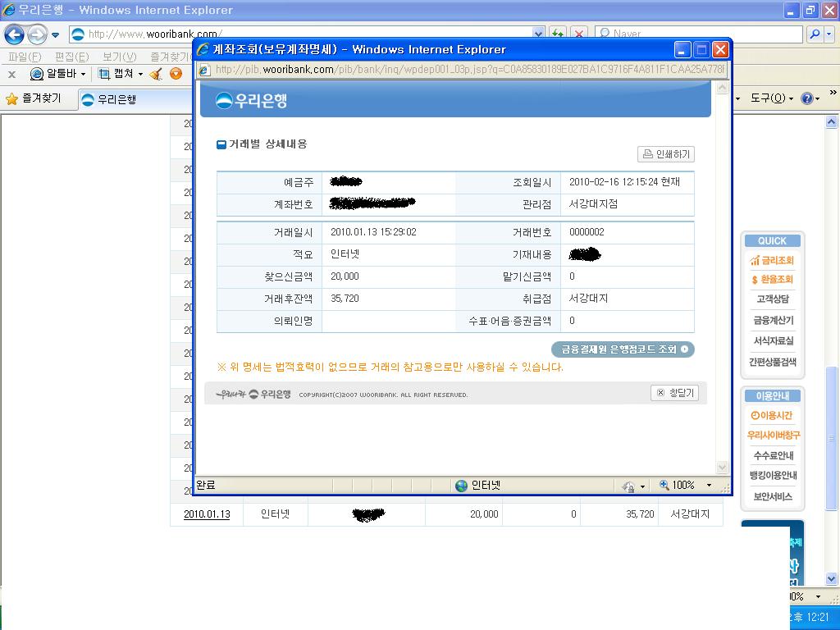Open the 도구(O) tools menu
The height and width of the screenshot is (630, 840).
tap(771, 98)
